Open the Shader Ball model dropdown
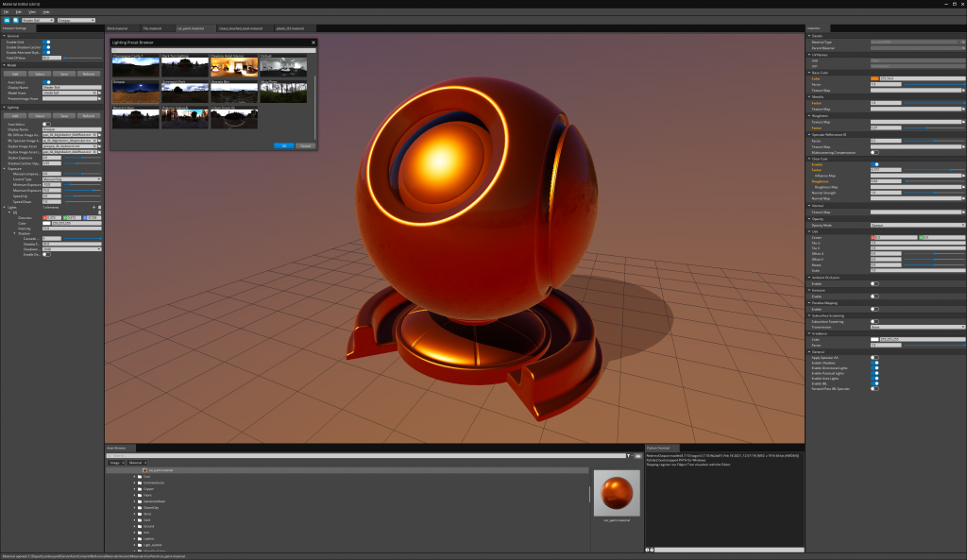Image resolution: width=967 pixels, height=560 pixels. (x=40, y=20)
